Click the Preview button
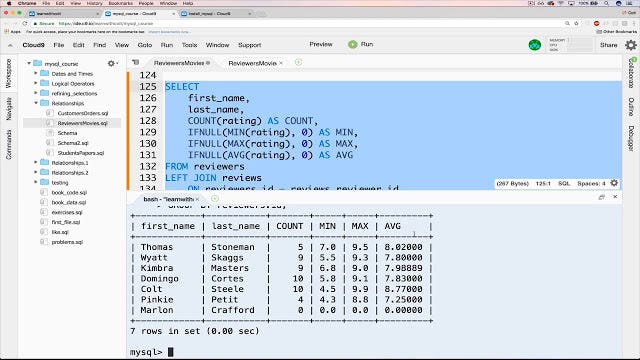 321,44
